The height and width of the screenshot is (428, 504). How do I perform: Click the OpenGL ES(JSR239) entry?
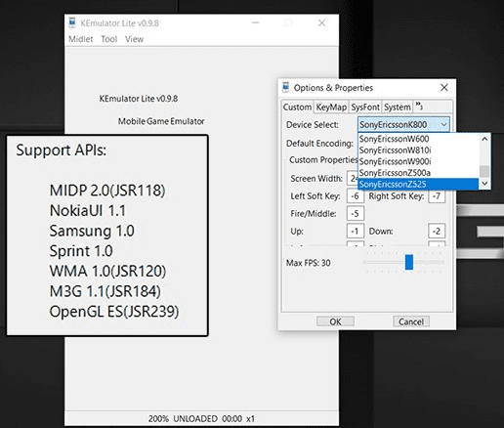click(114, 312)
